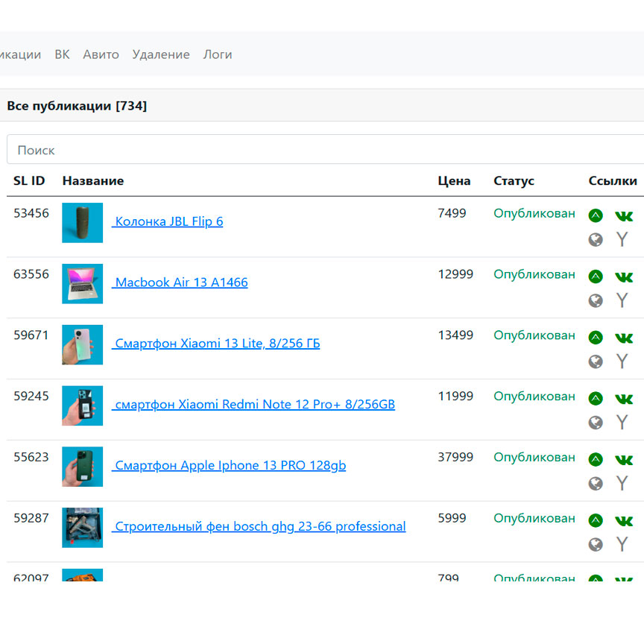This screenshot has height=644, width=644.
Task: Click the globe icon for Redmi Note 12 Pro+
Action: pos(596,422)
